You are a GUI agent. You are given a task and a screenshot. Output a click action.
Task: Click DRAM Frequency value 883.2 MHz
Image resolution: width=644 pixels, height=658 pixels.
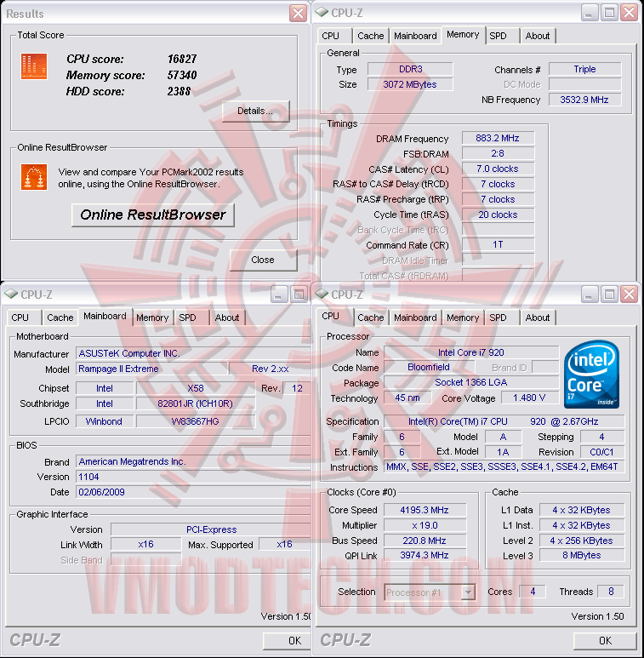pos(498,138)
